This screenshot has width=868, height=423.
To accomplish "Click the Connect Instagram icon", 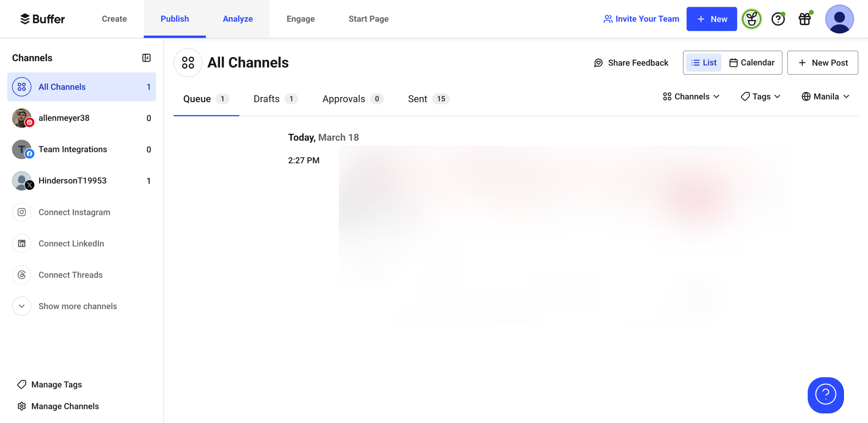I will click(x=22, y=212).
